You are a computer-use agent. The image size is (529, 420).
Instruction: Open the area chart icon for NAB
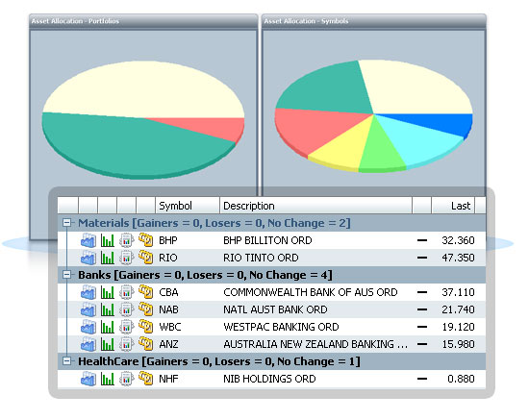pyautogui.click(x=88, y=310)
